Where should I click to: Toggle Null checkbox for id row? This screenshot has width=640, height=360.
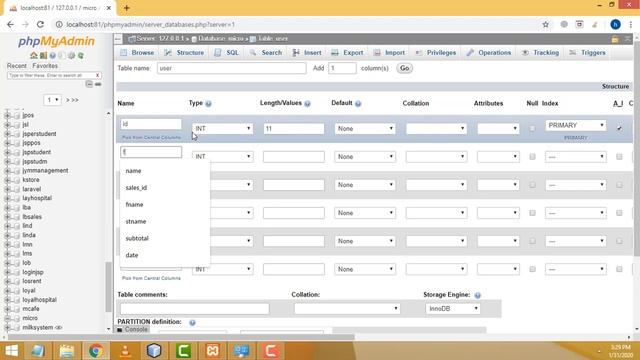[532, 129]
